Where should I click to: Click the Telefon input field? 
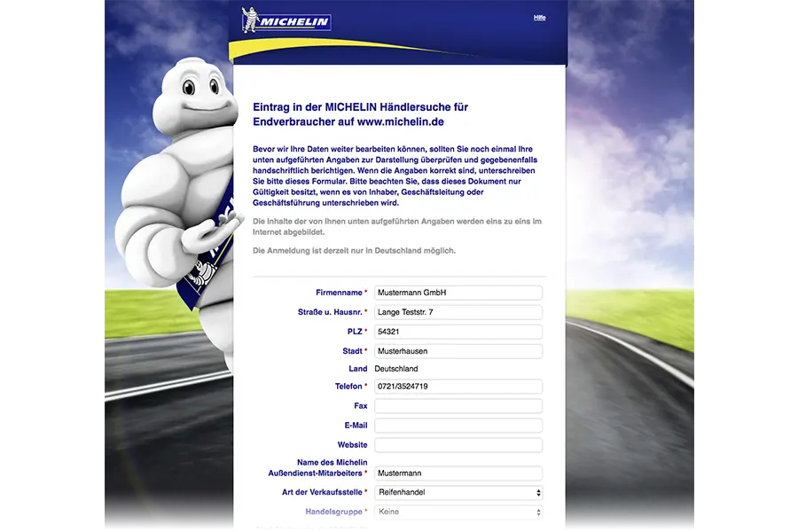[x=458, y=387]
